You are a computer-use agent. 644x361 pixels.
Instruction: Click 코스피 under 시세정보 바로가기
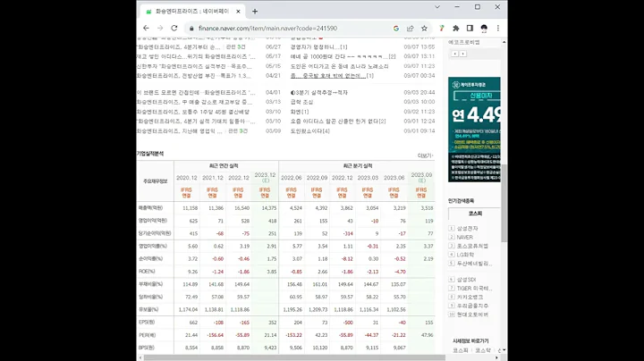coord(461,350)
